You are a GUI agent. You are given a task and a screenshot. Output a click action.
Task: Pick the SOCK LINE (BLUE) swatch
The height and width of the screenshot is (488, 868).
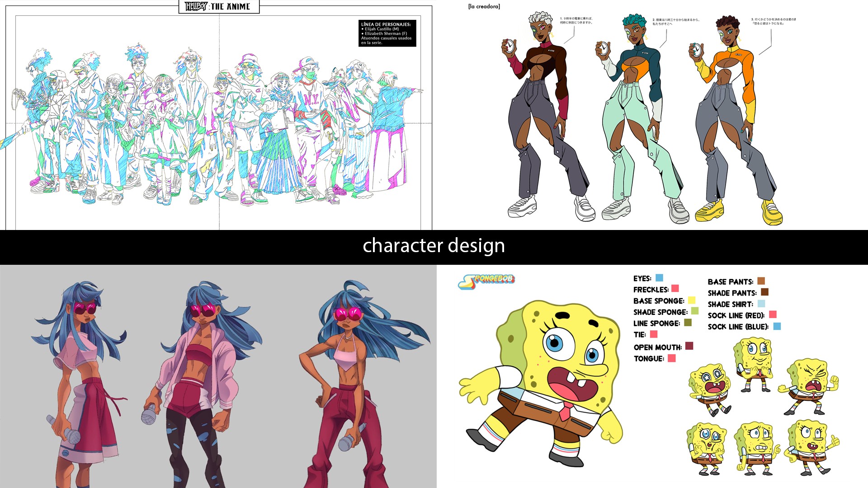pos(777,326)
